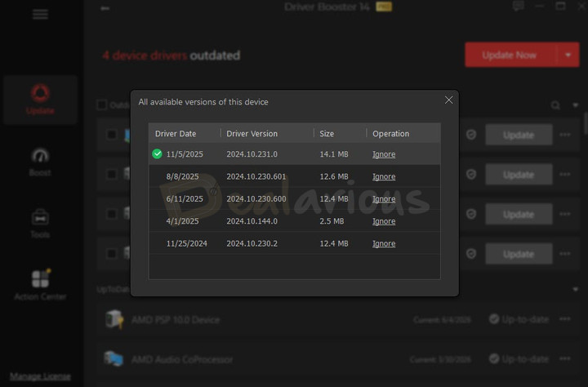Click the main window scrollbar thumb
Image resolution: width=588 pixels, height=387 pixels.
click(586, 122)
